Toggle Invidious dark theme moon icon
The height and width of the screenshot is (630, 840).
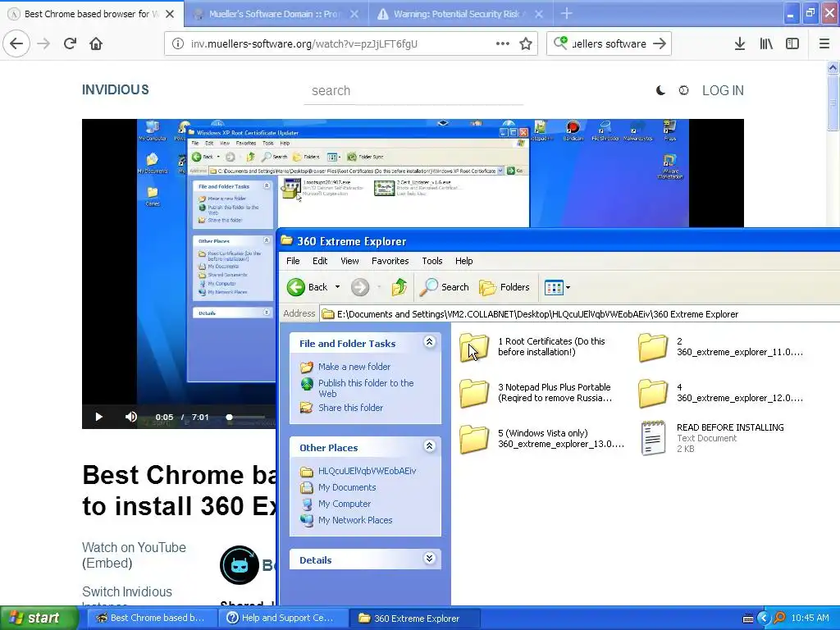click(661, 90)
